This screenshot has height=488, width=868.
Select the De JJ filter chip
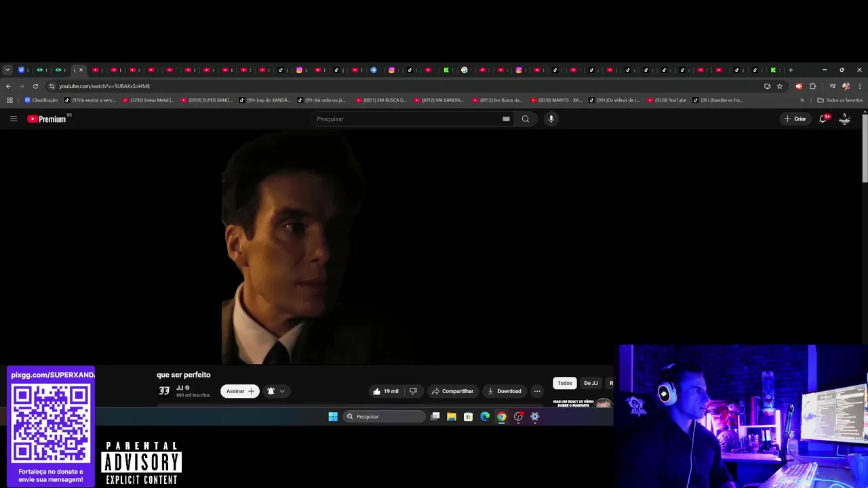coord(591,383)
